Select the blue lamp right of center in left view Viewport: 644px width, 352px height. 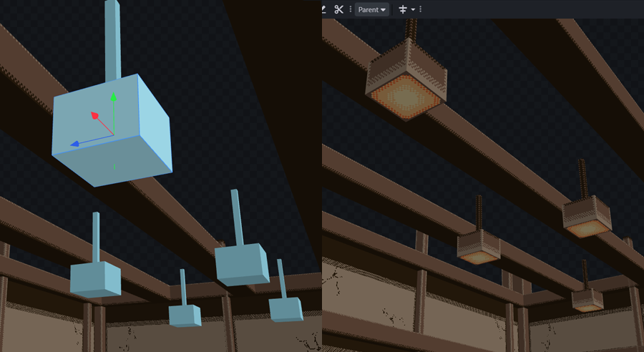(x=241, y=263)
